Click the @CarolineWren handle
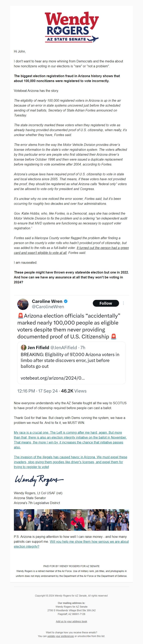The height and width of the screenshot is (644, 143). tap(48, 307)
